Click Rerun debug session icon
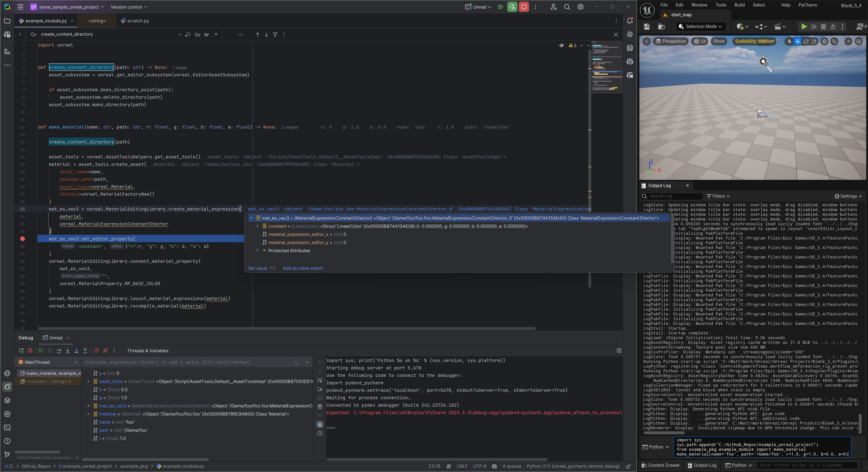 21,350
